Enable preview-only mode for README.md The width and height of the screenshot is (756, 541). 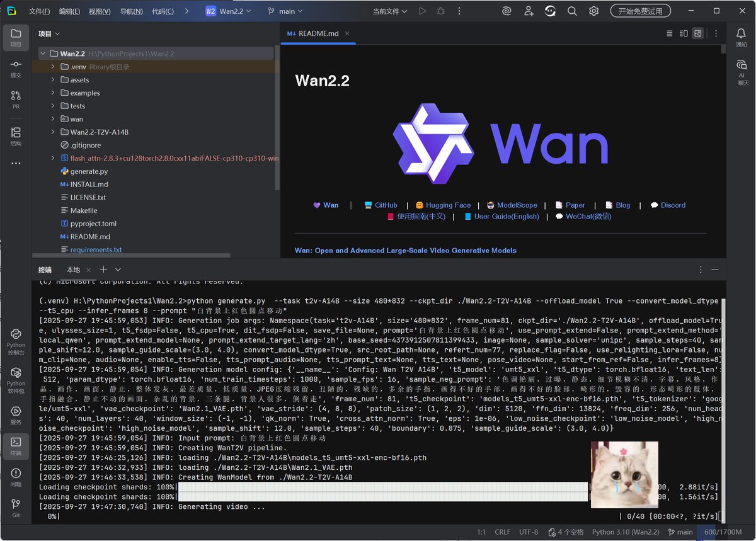click(x=698, y=33)
